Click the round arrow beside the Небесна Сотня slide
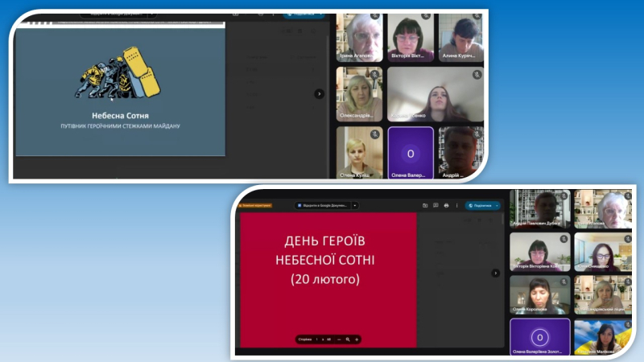This screenshot has width=644, height=362. (x=319, y=93)
